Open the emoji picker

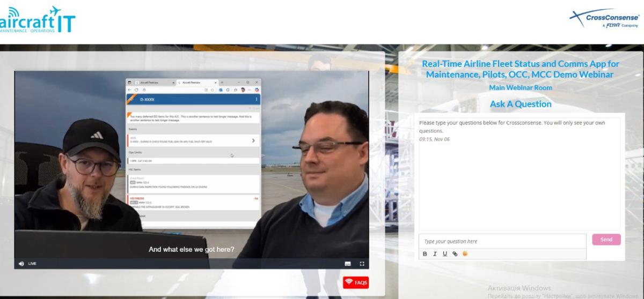click(465, 254)
